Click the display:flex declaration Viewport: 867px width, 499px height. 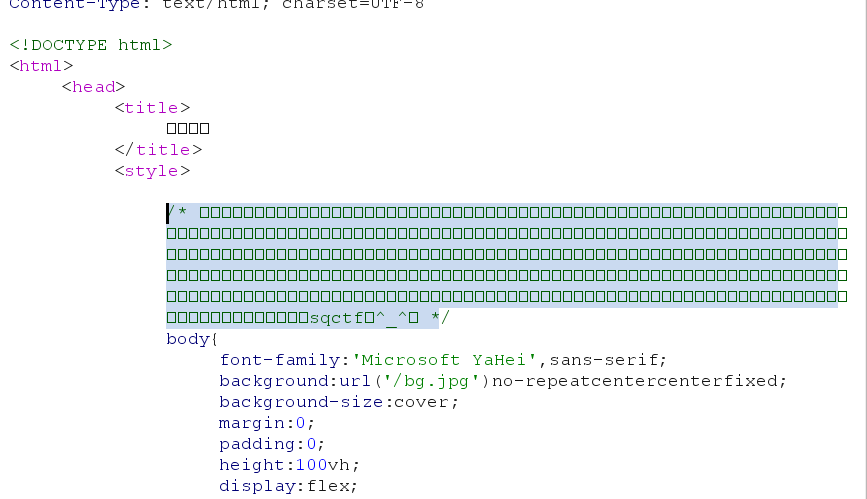point(288,486)
